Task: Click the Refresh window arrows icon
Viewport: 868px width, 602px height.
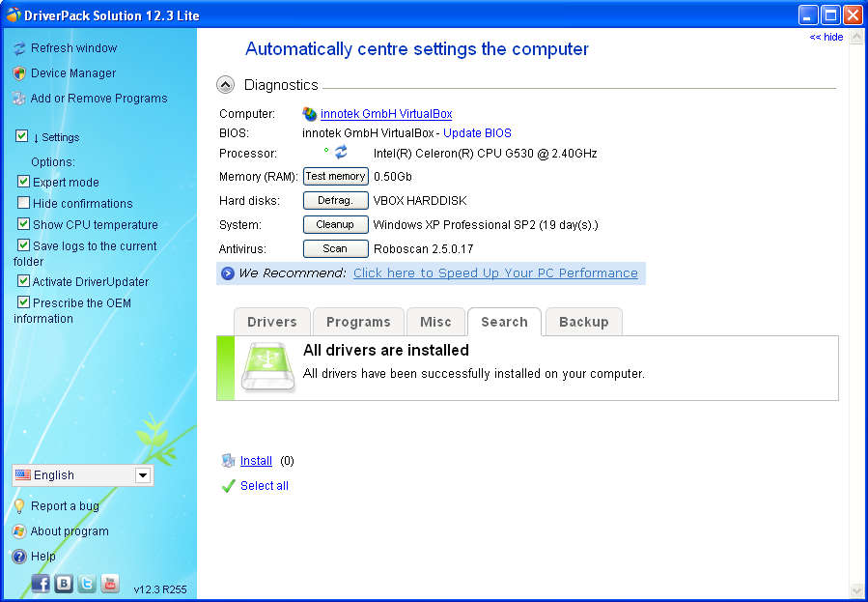Action: [19, 48]
